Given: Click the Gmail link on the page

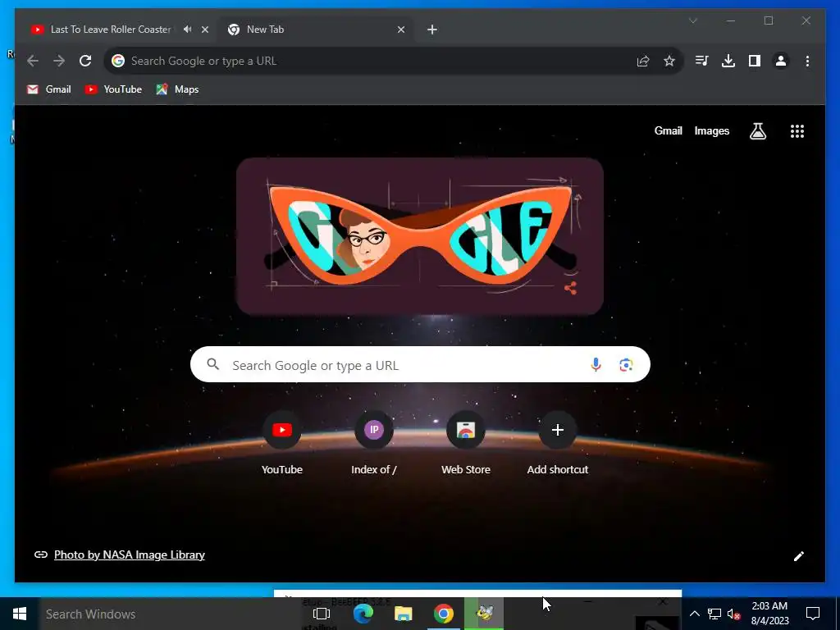Looking at the screenshot, I should [668, 130].
